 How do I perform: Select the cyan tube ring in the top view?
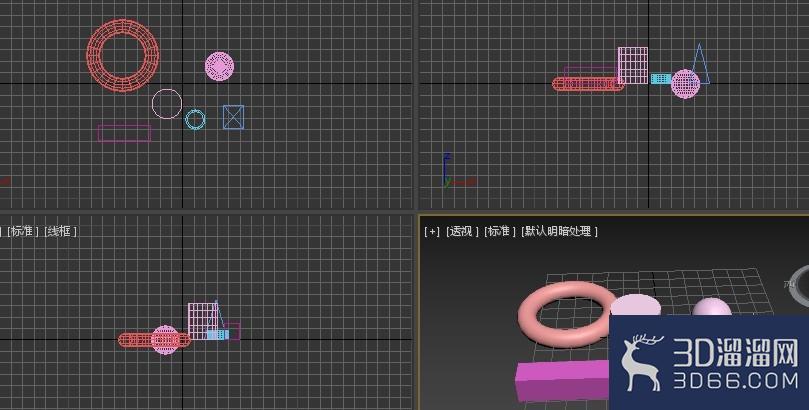pos(195,119)
